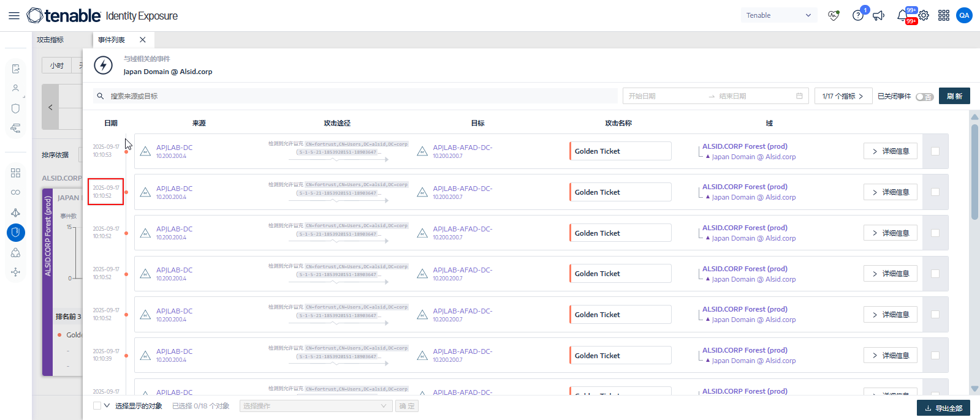Open the health check heart icon
The height and width of the screenshot is (420, 980).
834,16
